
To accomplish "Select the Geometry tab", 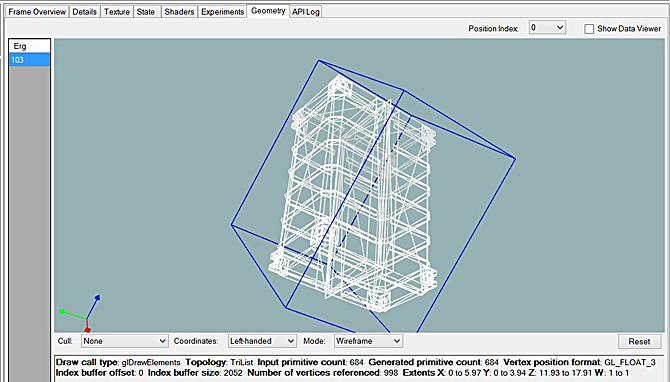I will [x=268, y=11].
